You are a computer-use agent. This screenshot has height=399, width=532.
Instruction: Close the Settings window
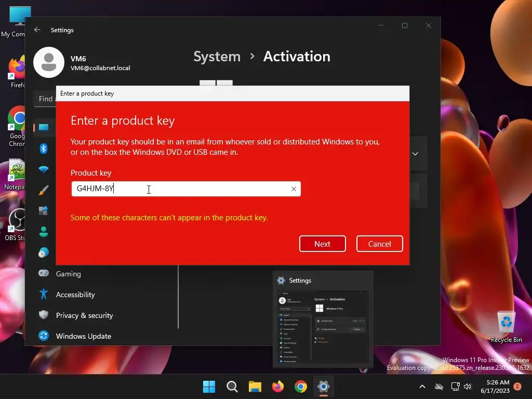429,25
